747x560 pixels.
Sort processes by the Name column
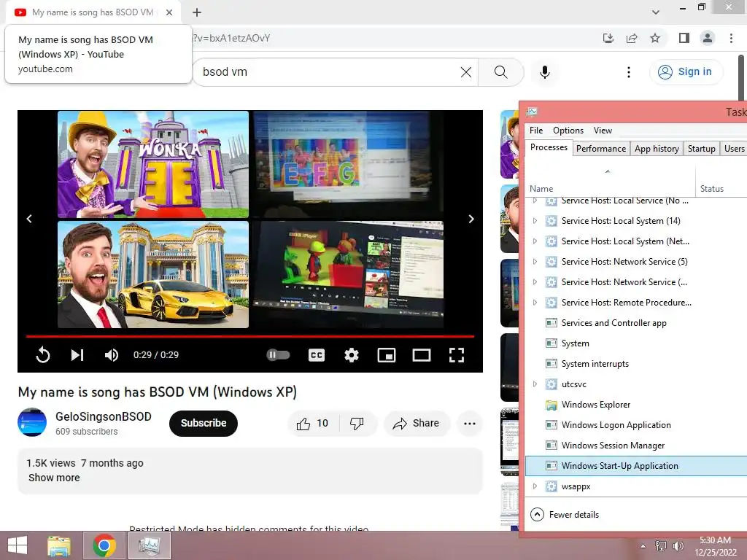[x=611, y=182]
